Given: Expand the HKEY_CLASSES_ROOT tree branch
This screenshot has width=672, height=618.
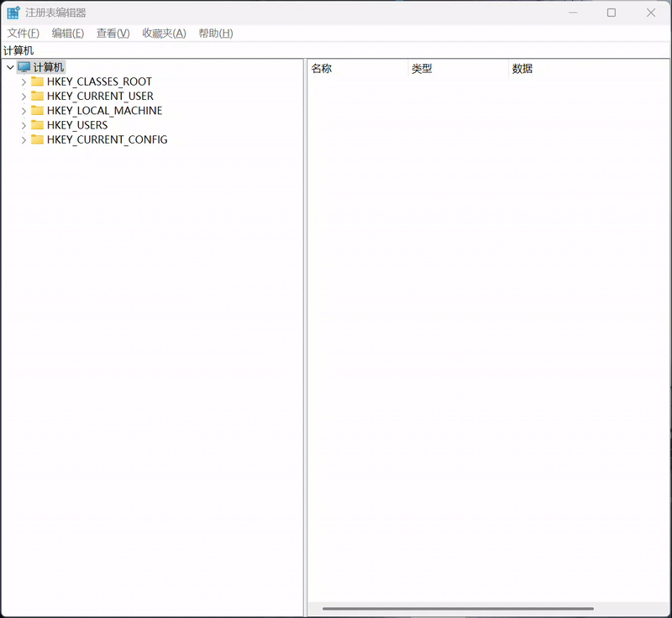Looking at the screenshot, I should click(x=24, y=82).
